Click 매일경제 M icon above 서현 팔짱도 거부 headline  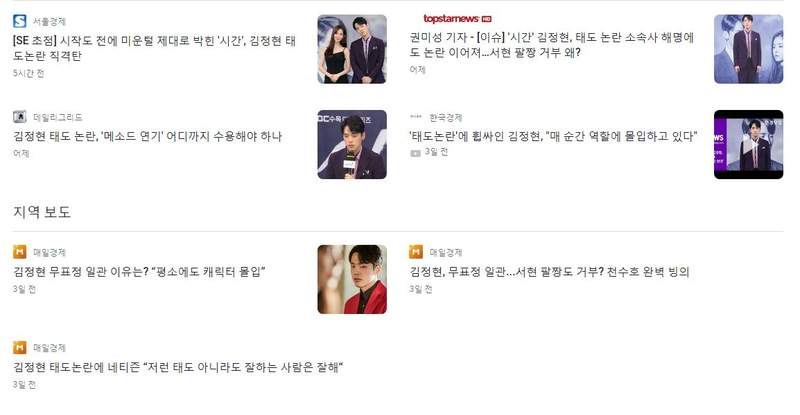pos(416,252)
